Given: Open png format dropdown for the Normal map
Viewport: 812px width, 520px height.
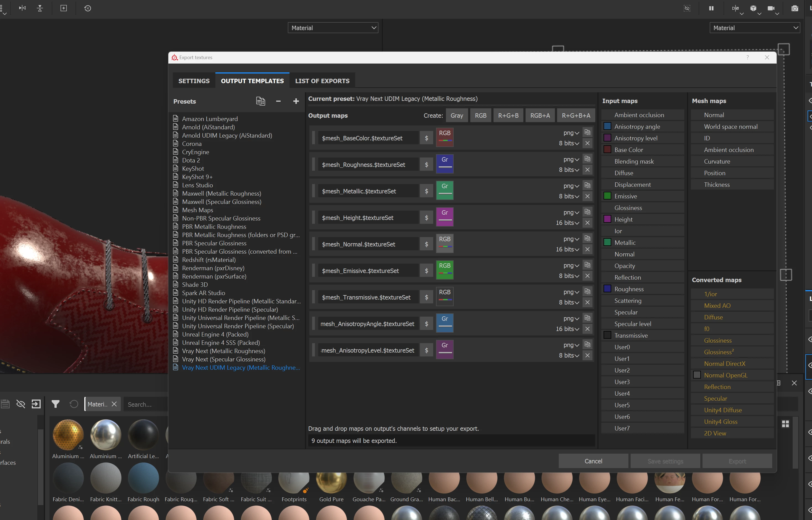Looking at the screenshot, I should tap(571, 239).
